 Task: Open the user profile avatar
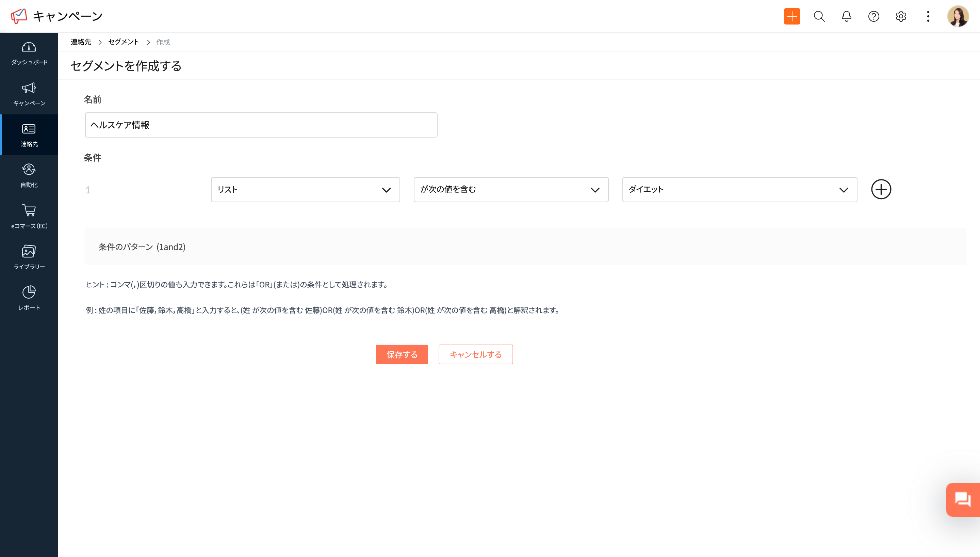tap(958, 16)
